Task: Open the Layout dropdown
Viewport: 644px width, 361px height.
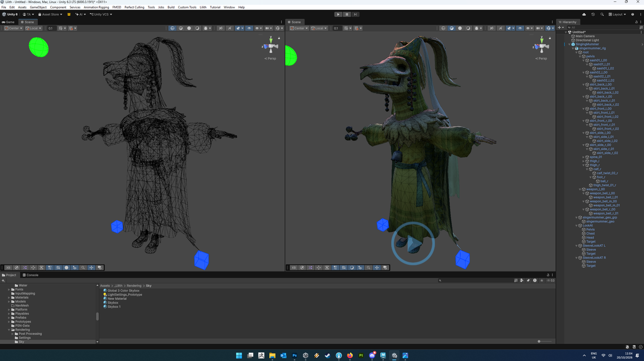Action: (x=617, y=15)
